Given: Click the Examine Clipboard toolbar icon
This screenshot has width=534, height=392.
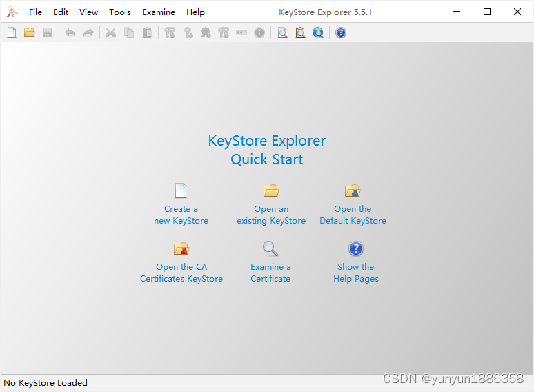Looking at the screenshot, I should coord(300,32).
